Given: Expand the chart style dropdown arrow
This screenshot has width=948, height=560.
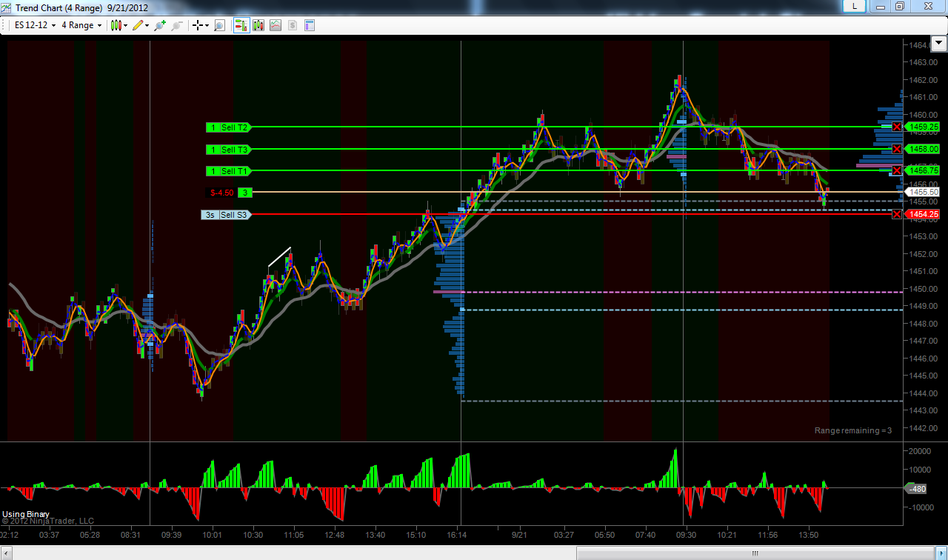Looking at the screenshot, I should pos(125,25).
